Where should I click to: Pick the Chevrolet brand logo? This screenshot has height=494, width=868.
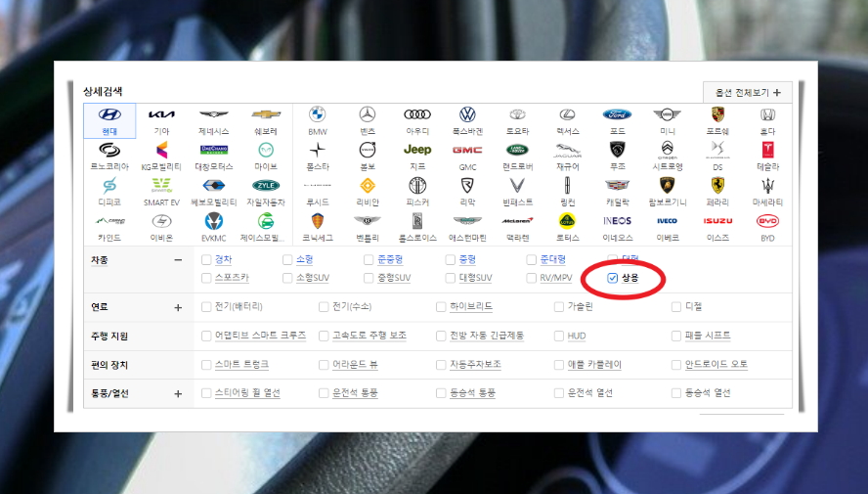tap(266, 114)
